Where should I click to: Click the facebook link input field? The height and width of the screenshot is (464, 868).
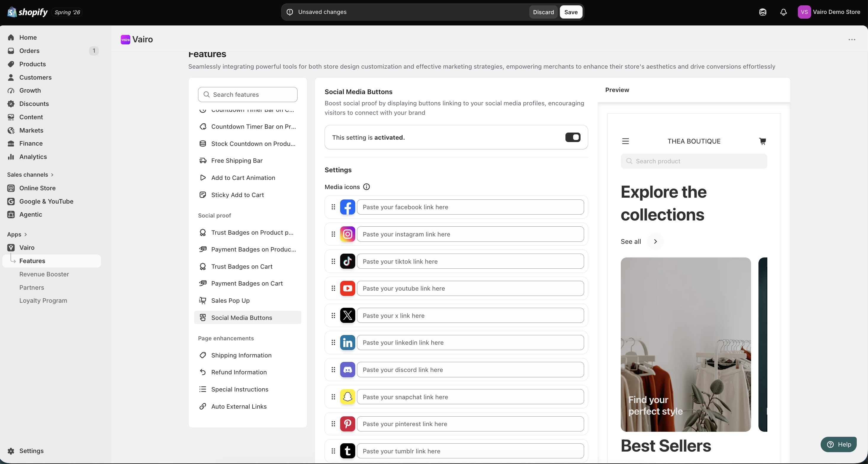pos(470,207)
